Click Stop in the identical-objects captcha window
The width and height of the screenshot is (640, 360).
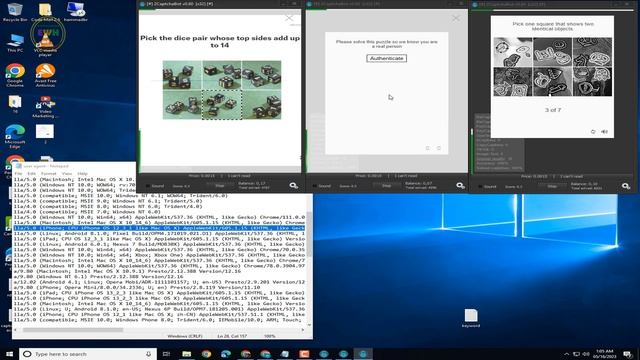coord(552,186)
